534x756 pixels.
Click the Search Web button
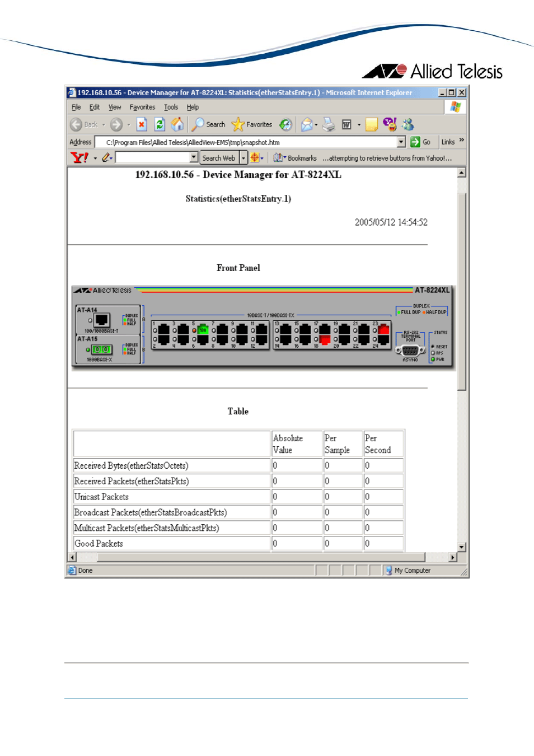point(219,158)
